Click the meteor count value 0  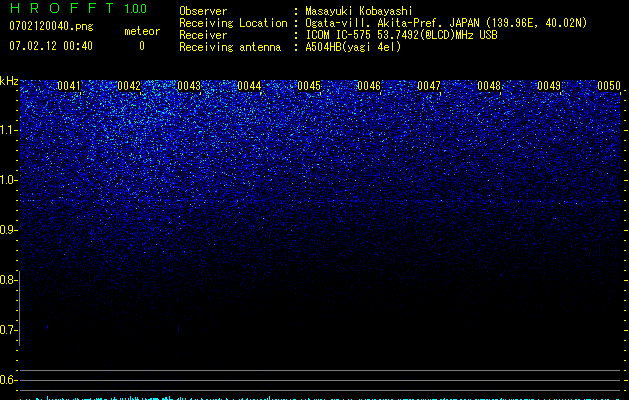(142, 46)
